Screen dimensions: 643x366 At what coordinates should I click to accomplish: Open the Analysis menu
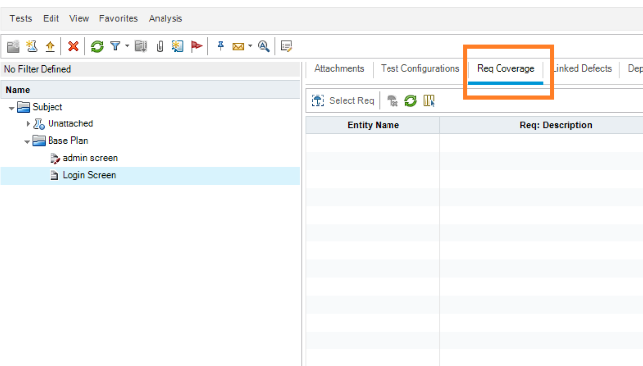(x=165, y=18)
